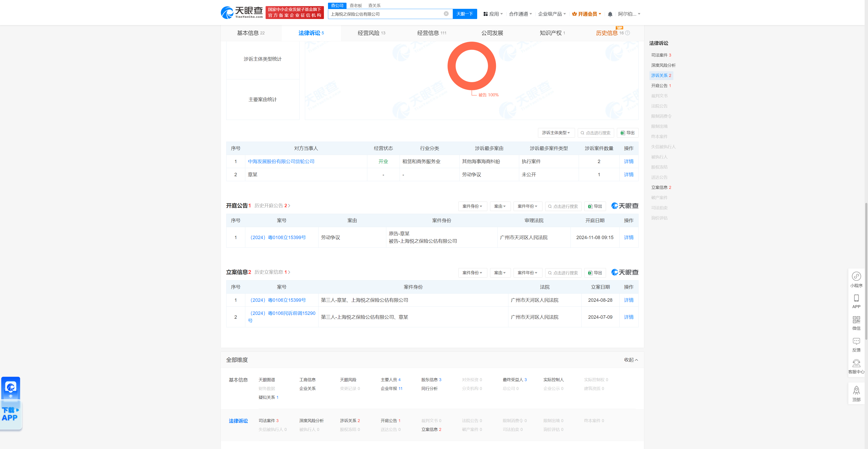Open case （2024）粤0106立15399号 in 开庭公告
The image size is (868, 449).
tap(277, 237)
